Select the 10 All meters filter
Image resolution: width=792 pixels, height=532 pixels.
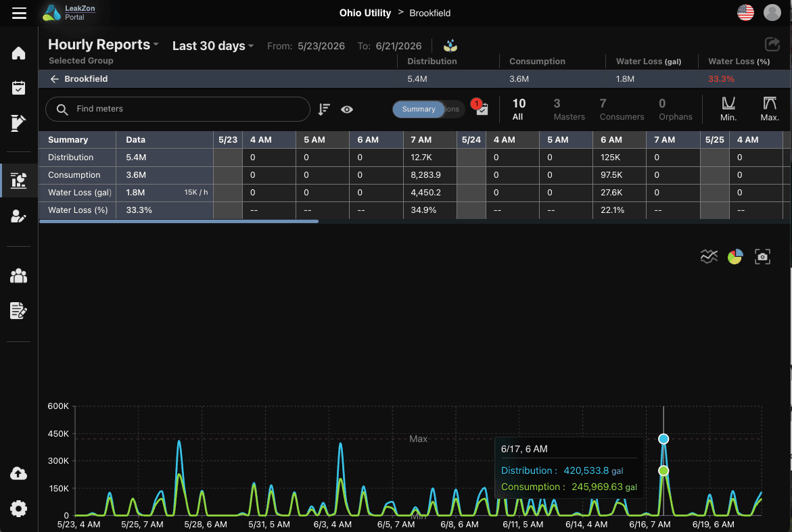coord(519,109)
